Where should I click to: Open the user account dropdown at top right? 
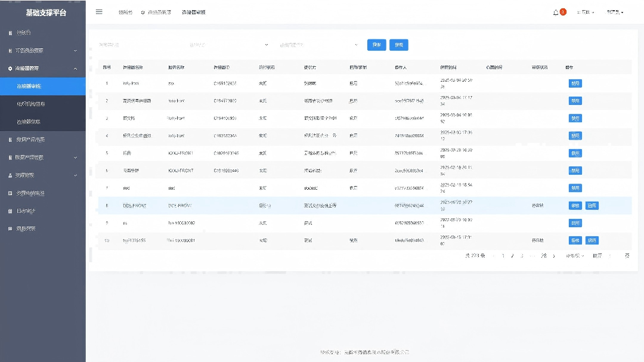click(x=615, y=12)
